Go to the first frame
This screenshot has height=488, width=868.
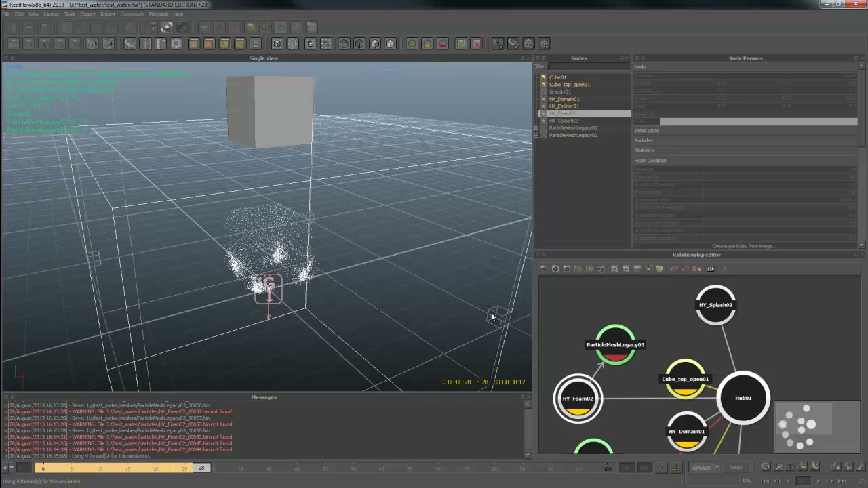[765, 481]
